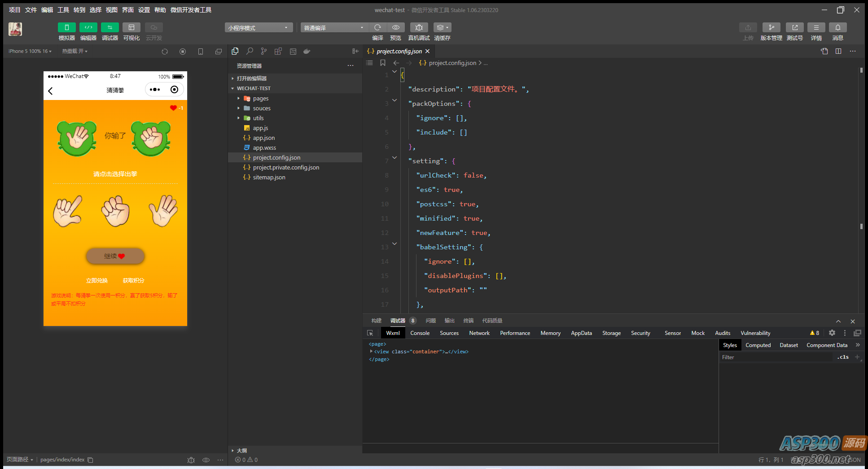The height and width of the screenshot is (469, 868).
Task: Open the 设置 menu in menu bar
Action: click(144, 10)
